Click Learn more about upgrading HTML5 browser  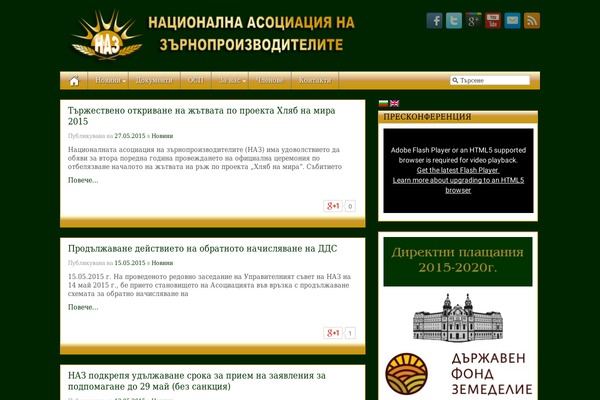click(458, 185)
